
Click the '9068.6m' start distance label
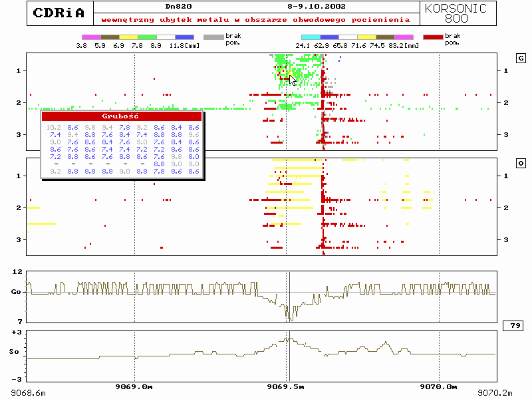point(28,393)
